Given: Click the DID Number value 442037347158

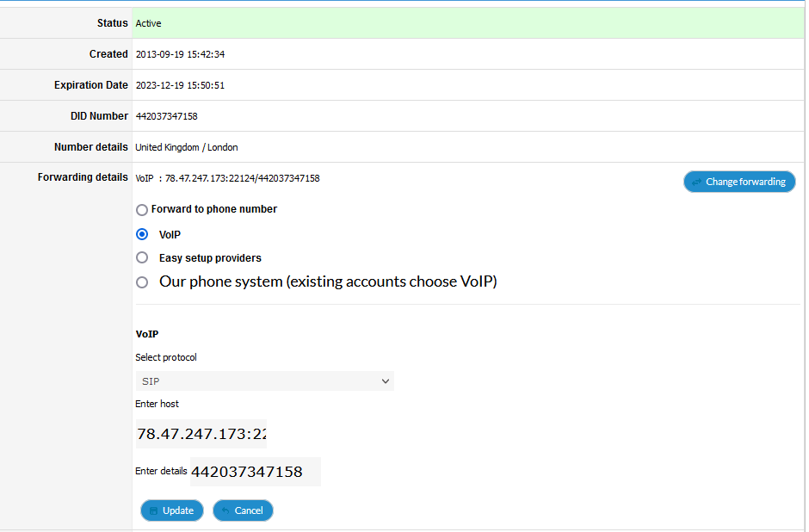Looking at the screenshot, I should pyautogui.click(x=166, y=116).
